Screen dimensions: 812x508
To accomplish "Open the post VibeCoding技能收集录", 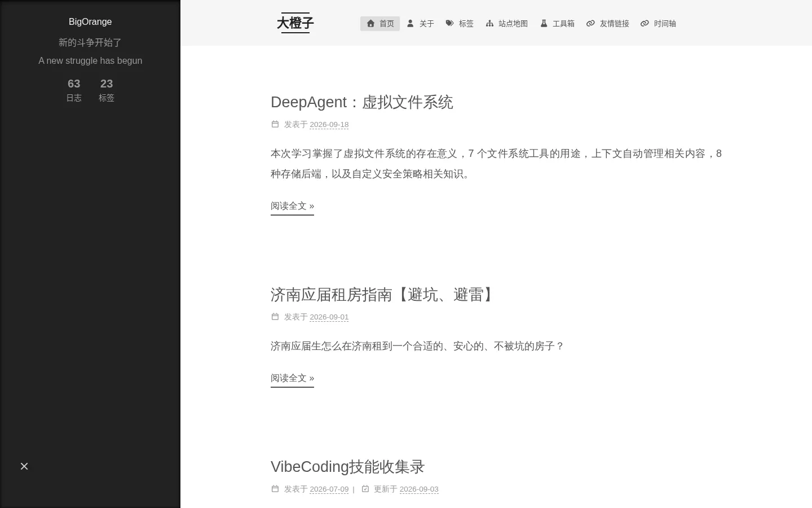I will (x=347, y=467).
